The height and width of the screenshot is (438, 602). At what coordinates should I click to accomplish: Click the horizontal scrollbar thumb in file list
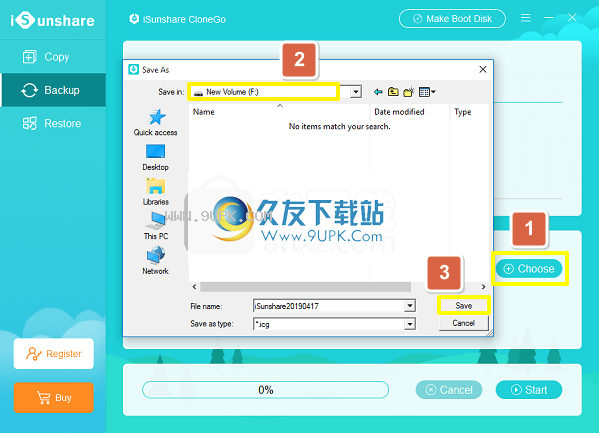[306, 287]
